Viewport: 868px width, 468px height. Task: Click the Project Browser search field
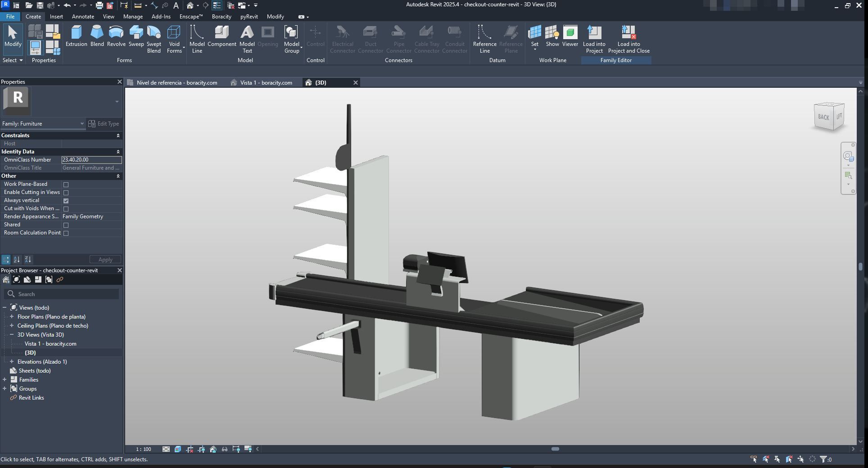coord(62,294)
